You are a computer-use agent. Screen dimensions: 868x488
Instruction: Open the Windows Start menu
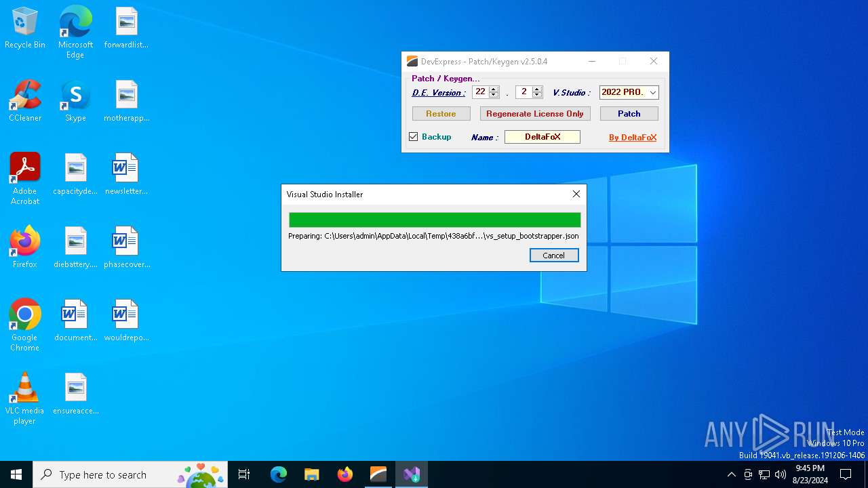(x=16, y=474)
